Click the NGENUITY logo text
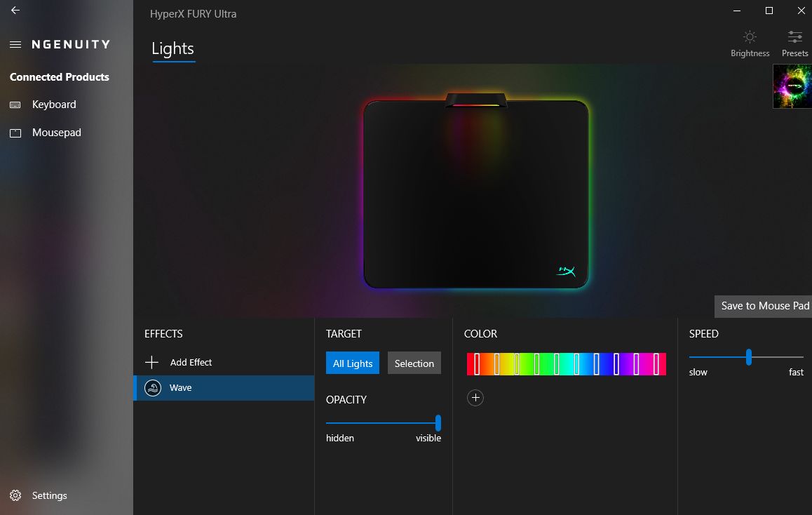Screen dimensions: 812x515 71,45
